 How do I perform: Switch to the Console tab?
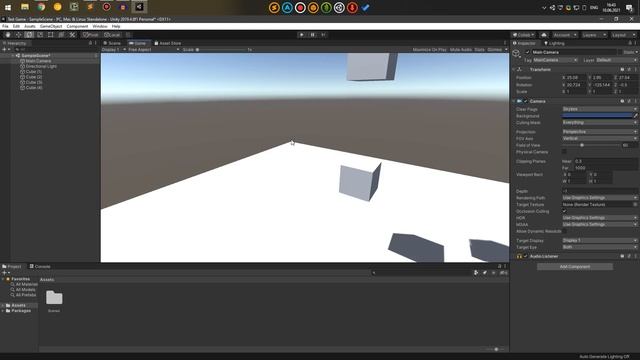click(40, 266)
